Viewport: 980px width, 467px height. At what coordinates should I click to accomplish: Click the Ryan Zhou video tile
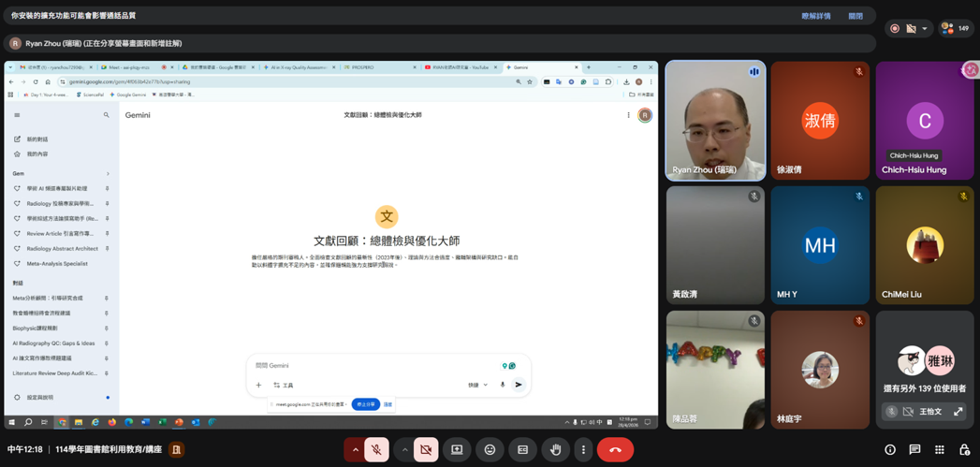tap(716, 121)
